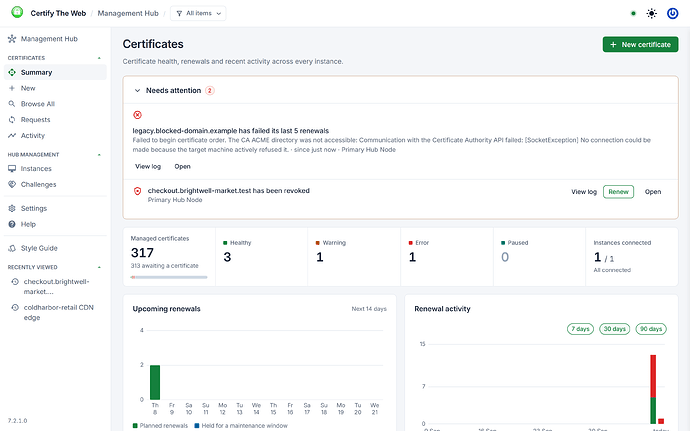Click the managed certificates progress bar
Image resolution: width=690 pixels, height=431 pixels.
click(169, 277)
